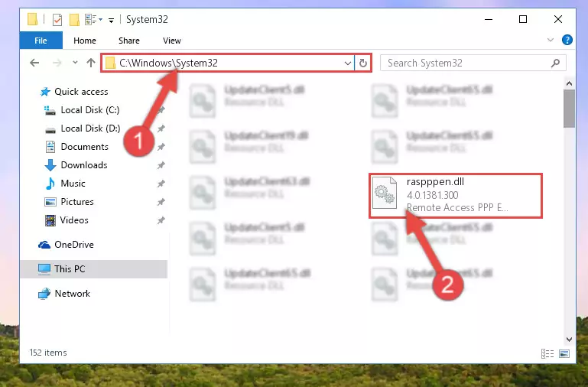Click the Downloads blue arrow icon
Viewport: 588px width, 387px height.
(x=50, y=165)
